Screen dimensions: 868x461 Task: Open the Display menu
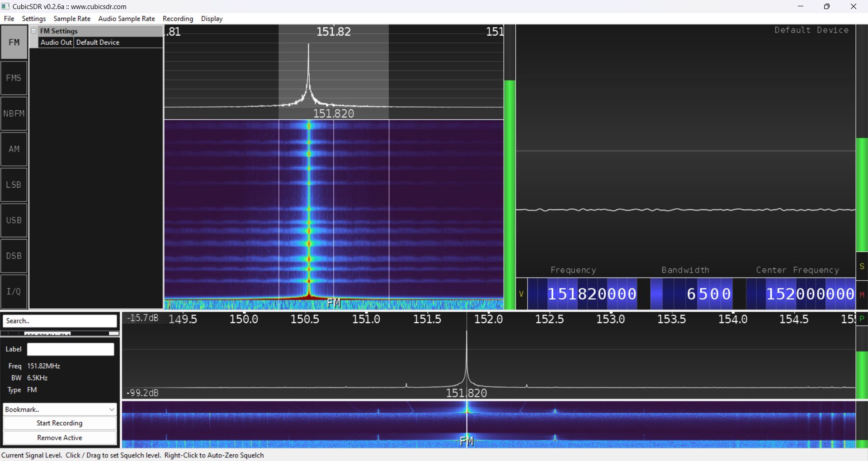(212, 19)
